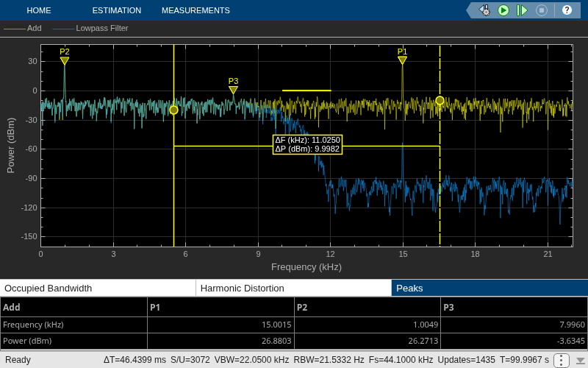Viewport: 588px width, 368px height.
Task: Click the ΔT=46.4399 ms status entry
Action: [x=135, y=360]
